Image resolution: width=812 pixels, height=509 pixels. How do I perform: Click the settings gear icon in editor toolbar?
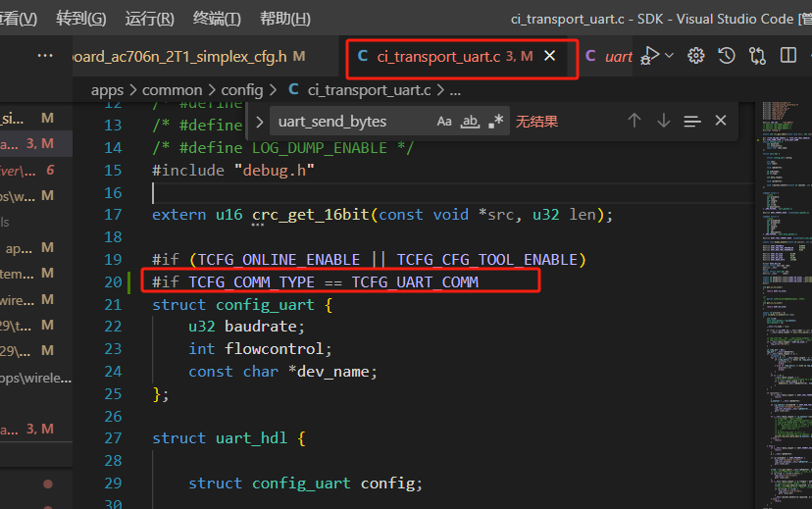(x=696, y=55)
